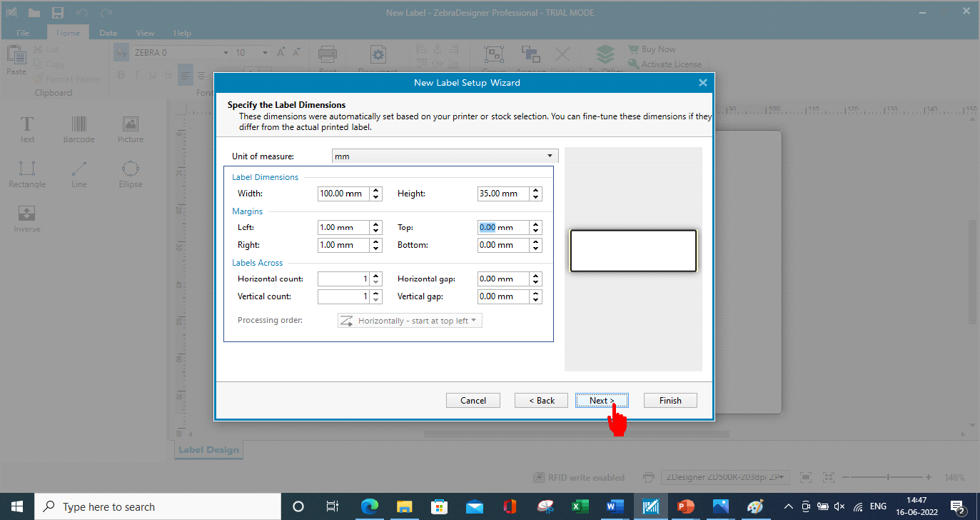
Task: Click the Bottom margin input field
Action: pos(503,245)
